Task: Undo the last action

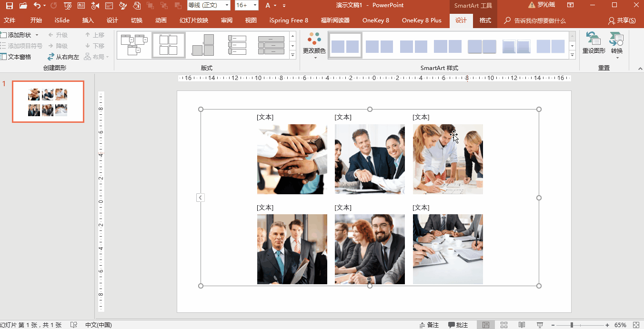Action: pyautogui.click(x=37, y=6)
